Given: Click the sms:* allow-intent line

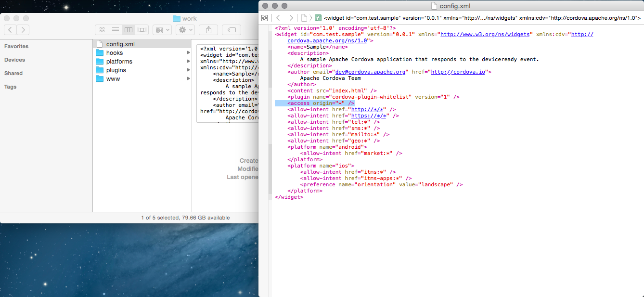Looking at the screenshot, I should click(x=334, y=128).
